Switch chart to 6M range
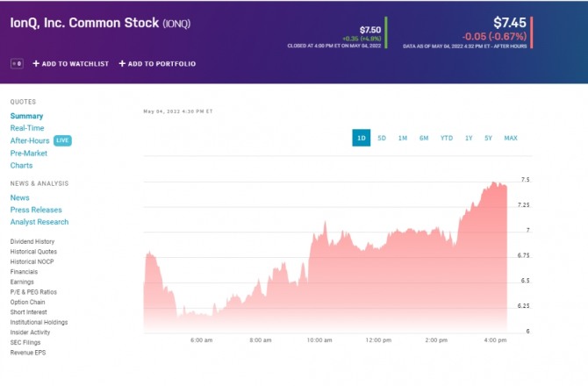 424,138
